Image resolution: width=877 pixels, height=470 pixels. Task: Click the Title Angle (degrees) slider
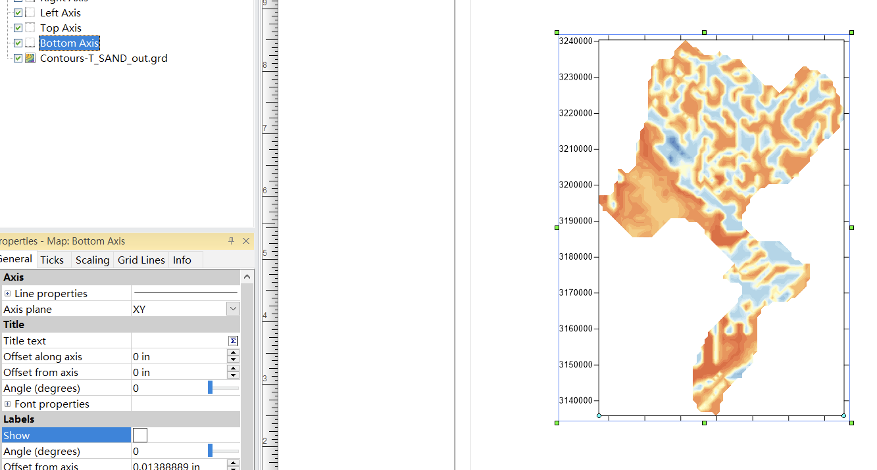(210, 388)
